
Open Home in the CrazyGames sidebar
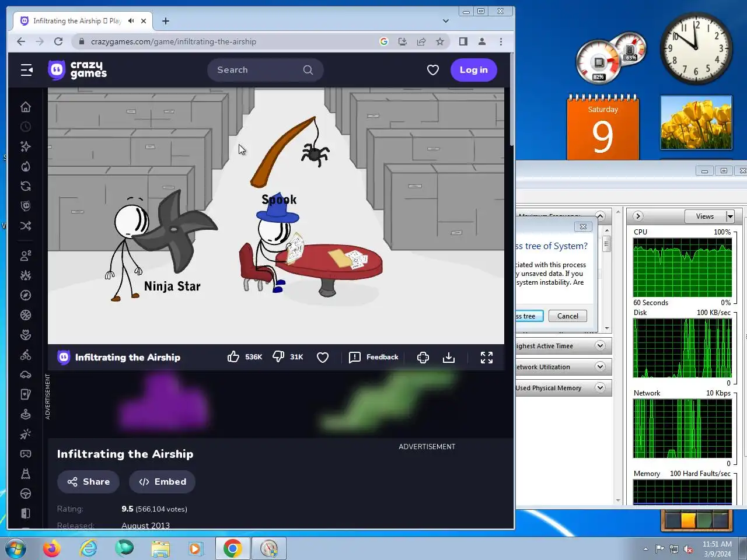pyautogui.click(x=26, y=107)
